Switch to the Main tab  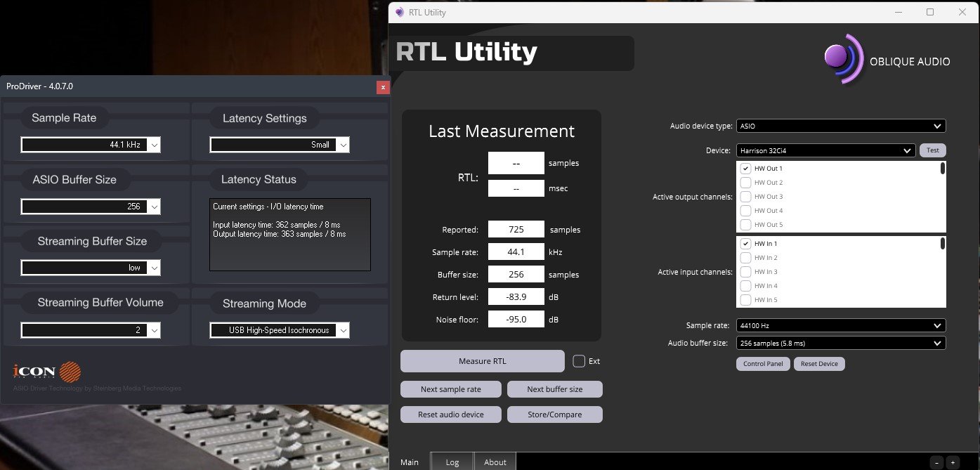(x=410, y=462)
